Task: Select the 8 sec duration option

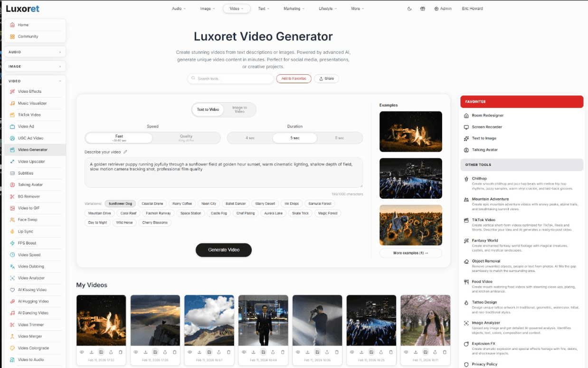Action: coord(340,137)
